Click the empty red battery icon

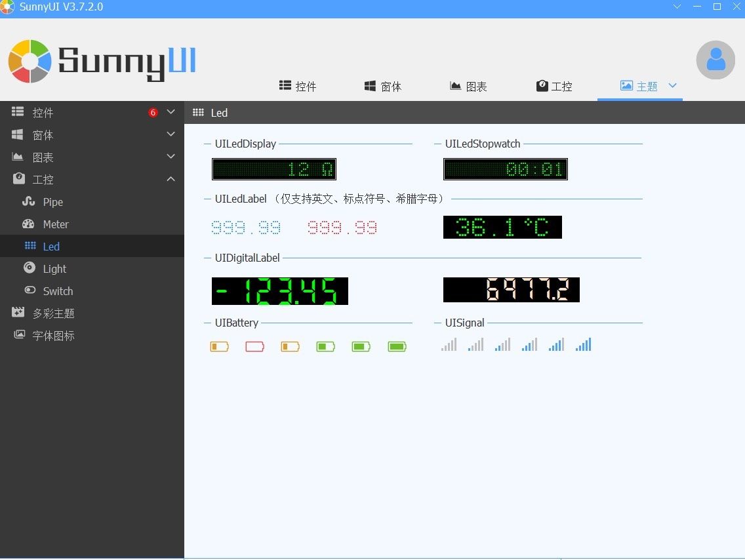pos(254,346)
